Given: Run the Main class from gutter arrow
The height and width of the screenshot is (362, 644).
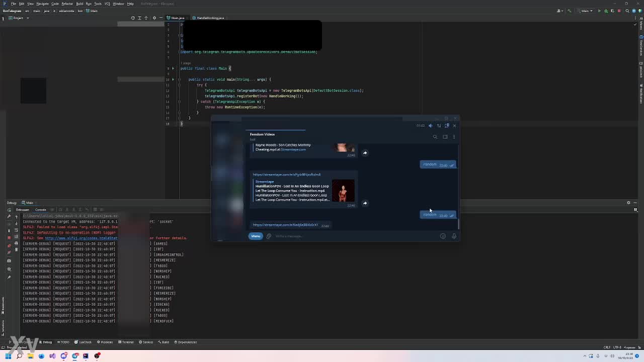Looking at the screenshot, I should tap(173, 68).
